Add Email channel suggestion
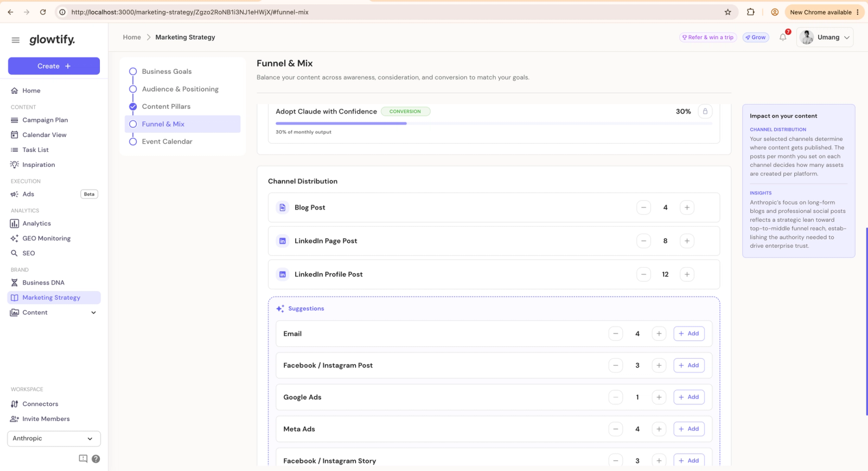The image size is (868, 471). [x=689, y=334]
